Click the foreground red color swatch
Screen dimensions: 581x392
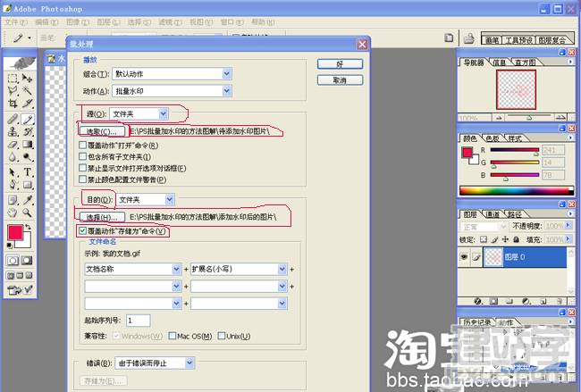click(15, 233)
